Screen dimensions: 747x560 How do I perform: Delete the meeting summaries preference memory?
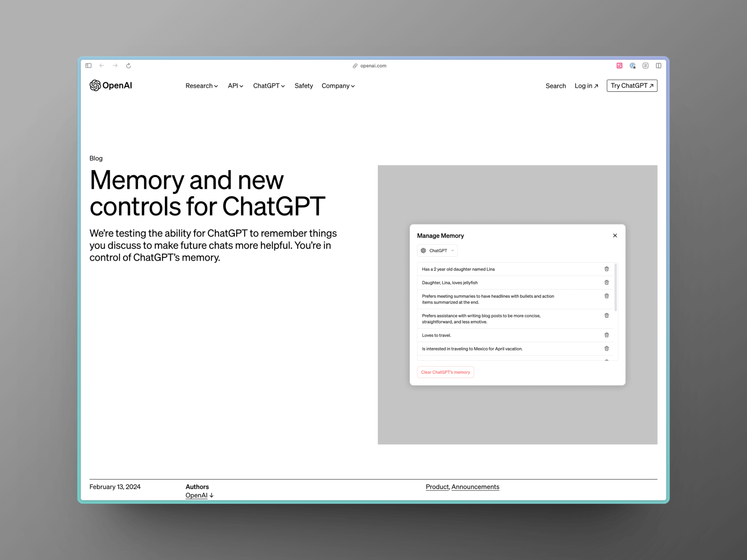(607, 296)
